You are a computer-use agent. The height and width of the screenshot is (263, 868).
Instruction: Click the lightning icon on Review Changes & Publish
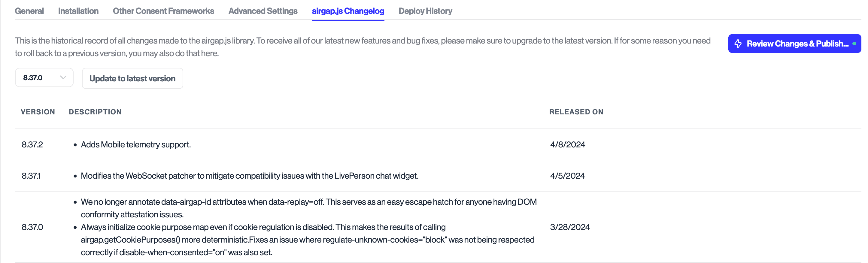[x=738, y=44]
